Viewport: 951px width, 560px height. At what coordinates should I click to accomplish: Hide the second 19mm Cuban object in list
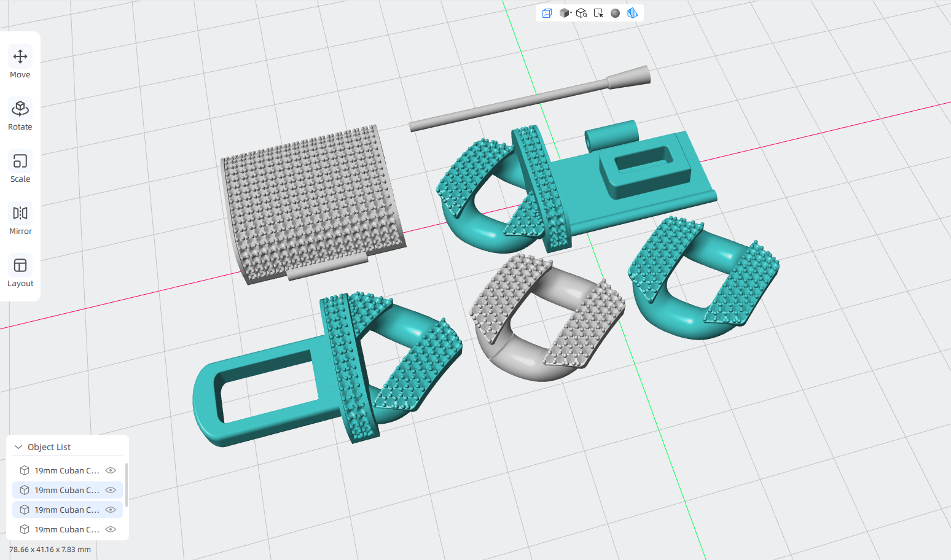[x=111, y=490]
